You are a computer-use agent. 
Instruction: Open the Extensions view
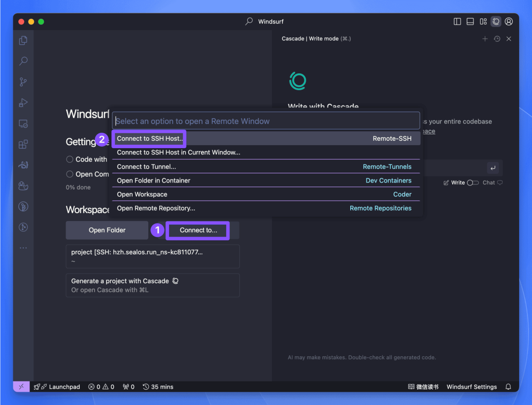pyautogui.click(x=23, y=144)
